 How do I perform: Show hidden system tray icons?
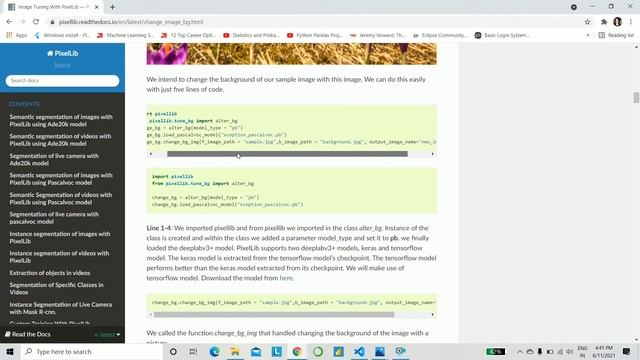pyautogui.click(x=520, y=352)
